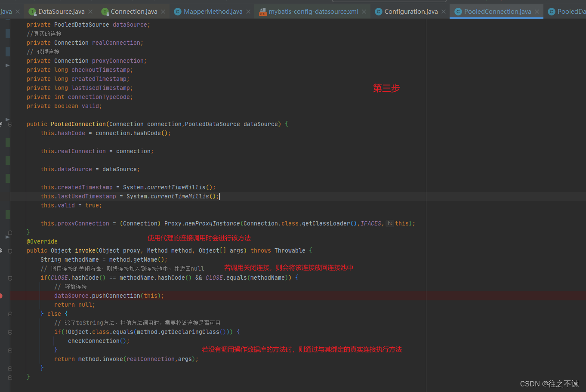The width and height of the screenshot is (586, 392).
Task: Click 'connectionTypeCode' field name
Action: click(99, 97)
